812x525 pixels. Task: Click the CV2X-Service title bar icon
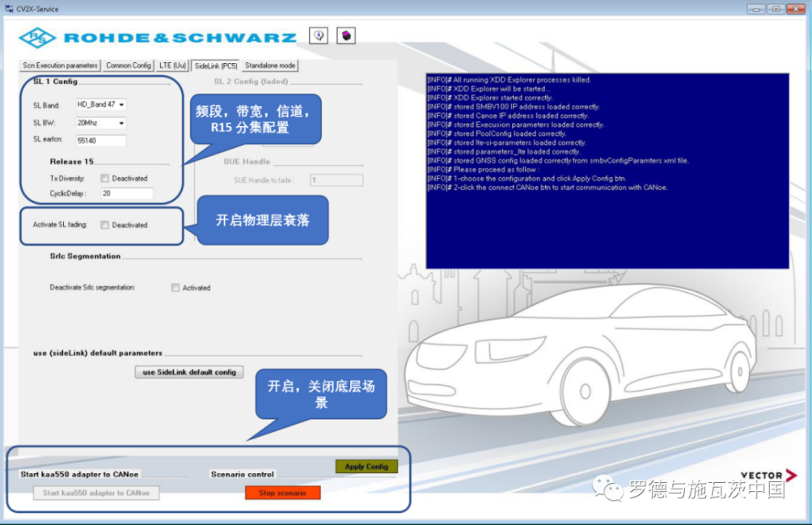click(x=9, y=9)
